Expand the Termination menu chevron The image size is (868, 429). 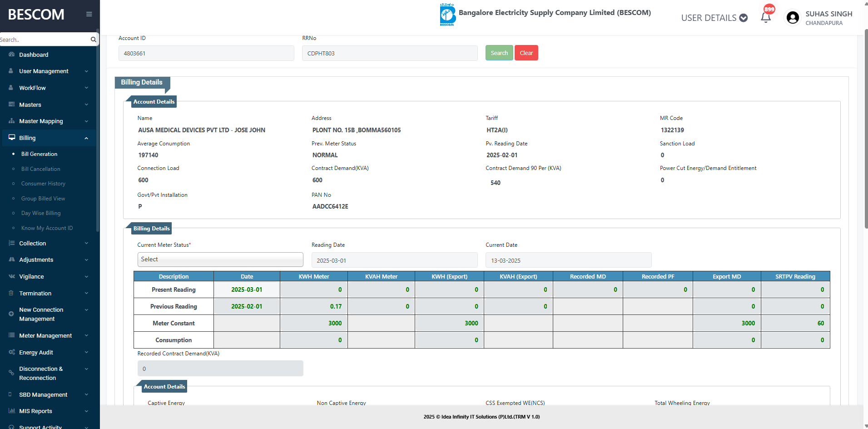point(86,293)
